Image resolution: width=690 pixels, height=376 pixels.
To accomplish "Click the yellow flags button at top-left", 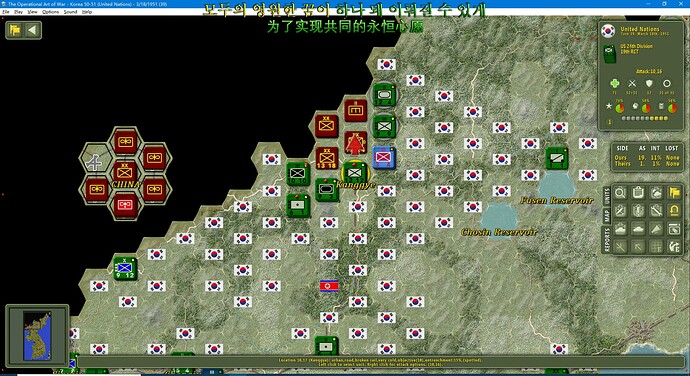I will [x=15, y=30].
